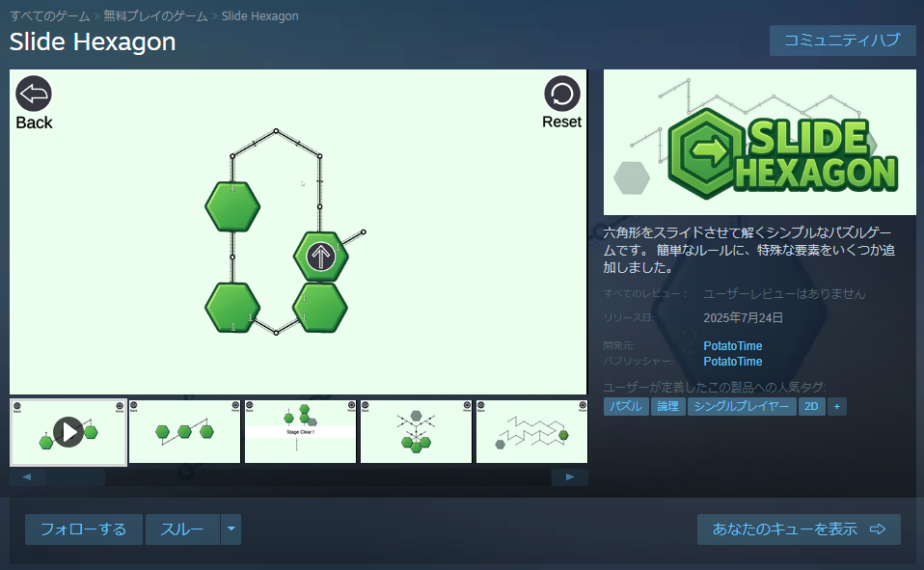Viewport: 924px width, 570px height.
Task: Click the Back arrow icon in the game video
Action: (34, 94)
